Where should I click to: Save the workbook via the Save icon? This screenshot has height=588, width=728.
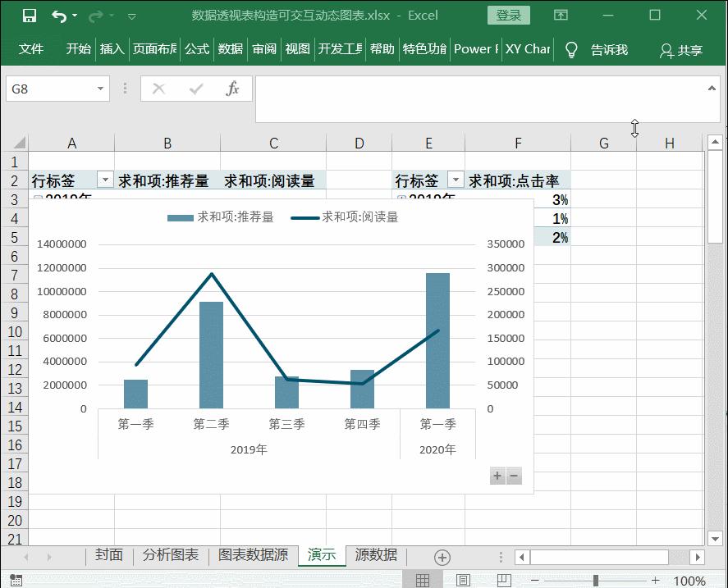coord(30,15)
